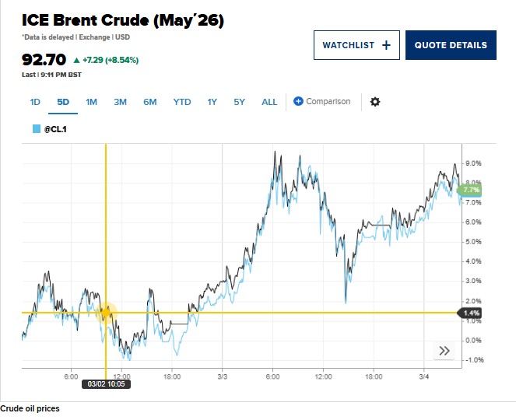Click the plus icon in Watchlist button
Image resolution: width=516 pixels, height=420 pixels.
tap(386, 45)
